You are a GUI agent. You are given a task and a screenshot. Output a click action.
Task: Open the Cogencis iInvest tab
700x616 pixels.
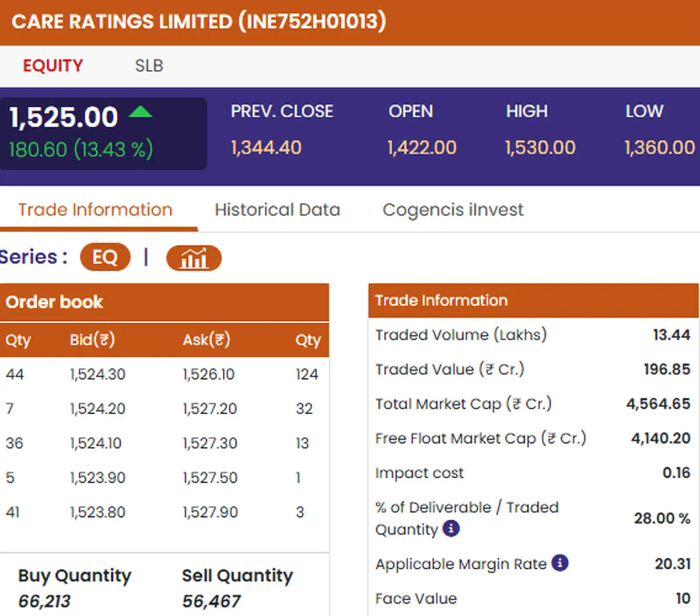coord(453,209)
